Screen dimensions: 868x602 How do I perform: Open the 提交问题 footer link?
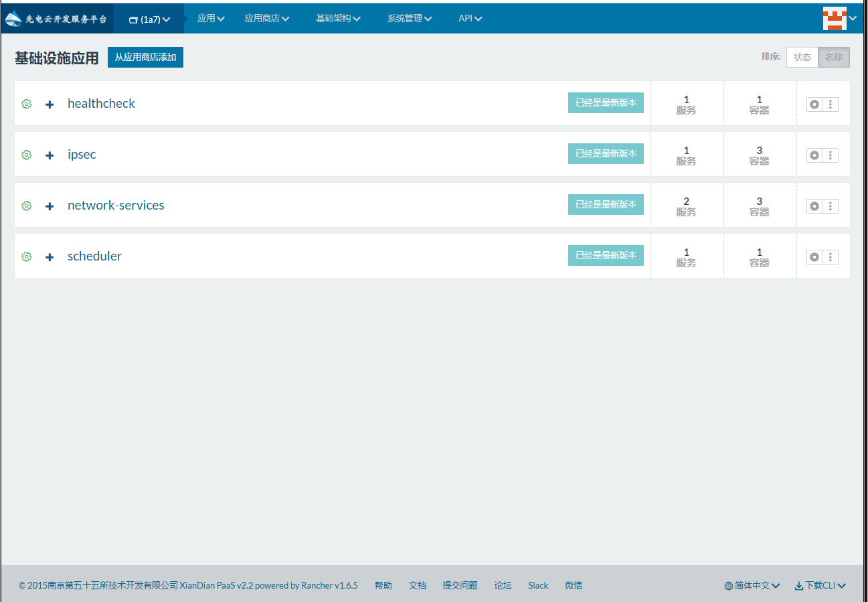pyautogui.click(x=460, y=585)
